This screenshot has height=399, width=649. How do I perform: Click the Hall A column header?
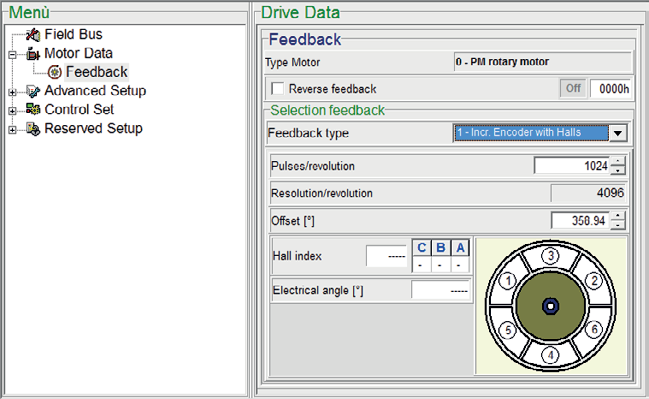460,248
